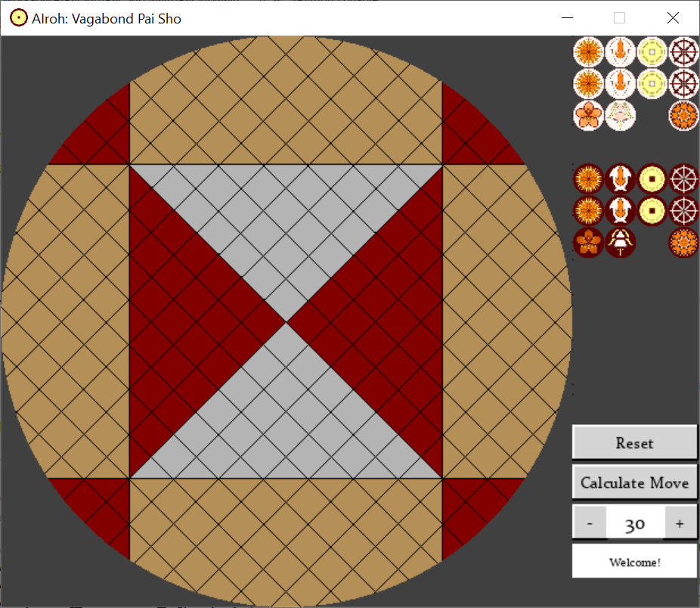This screenshot has width=700, height=608.
Task: Select the dark white-spoked wheel tile, middle row
Action: click(683, 210)
